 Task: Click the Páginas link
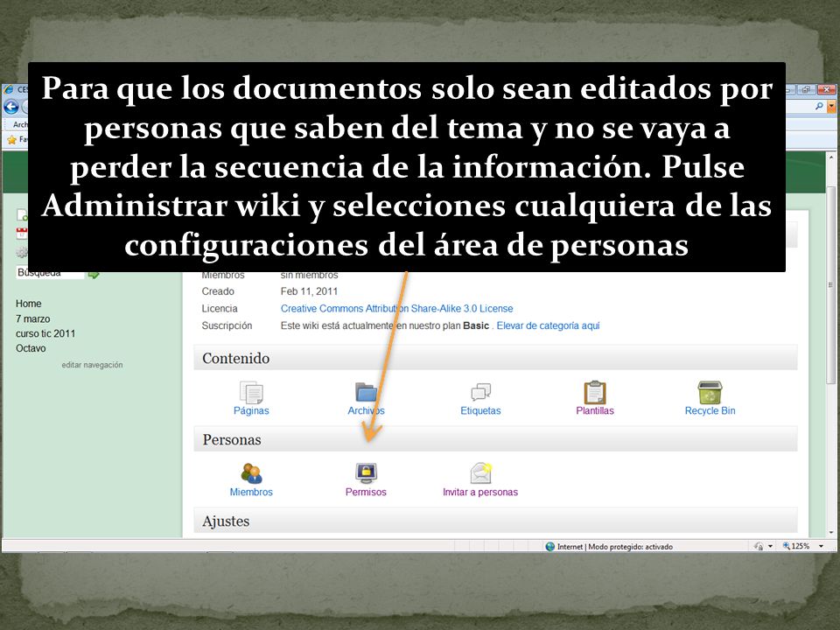click(x=251, y=411)
